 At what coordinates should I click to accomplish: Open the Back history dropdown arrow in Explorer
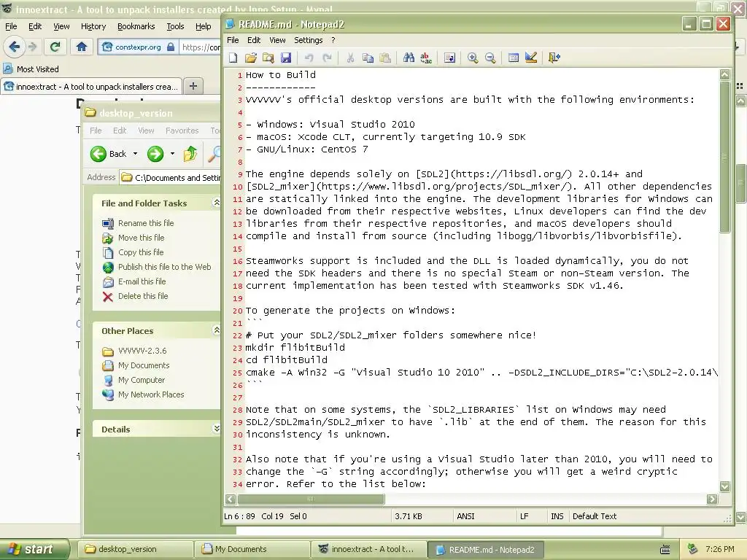(x=135, y=154)
